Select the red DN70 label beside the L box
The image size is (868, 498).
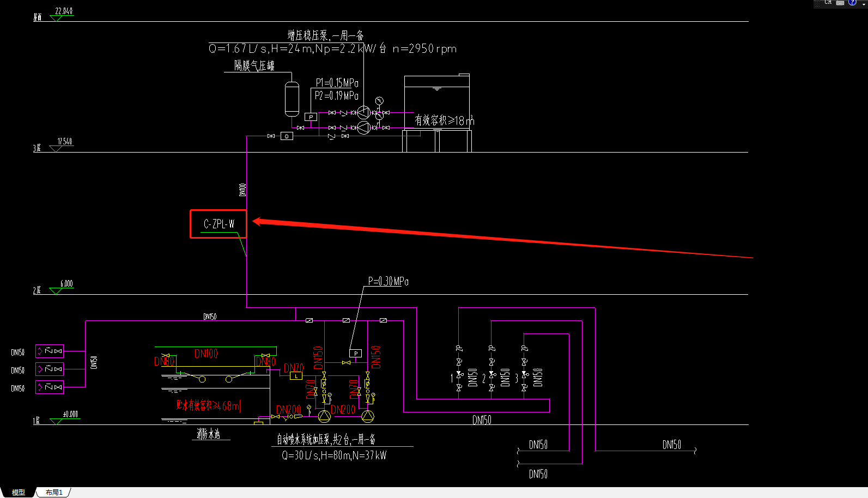click(294, 368)
